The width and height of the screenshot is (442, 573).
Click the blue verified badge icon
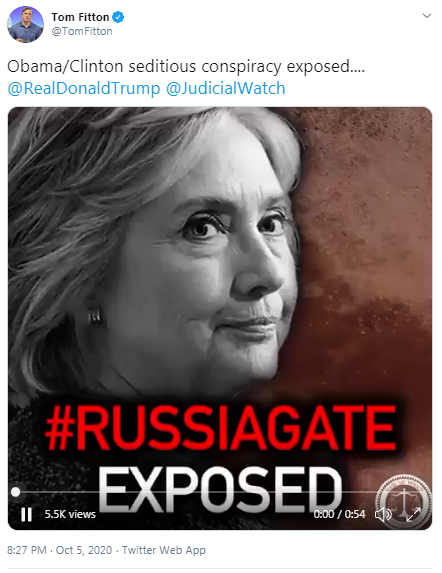coord(118,17)
